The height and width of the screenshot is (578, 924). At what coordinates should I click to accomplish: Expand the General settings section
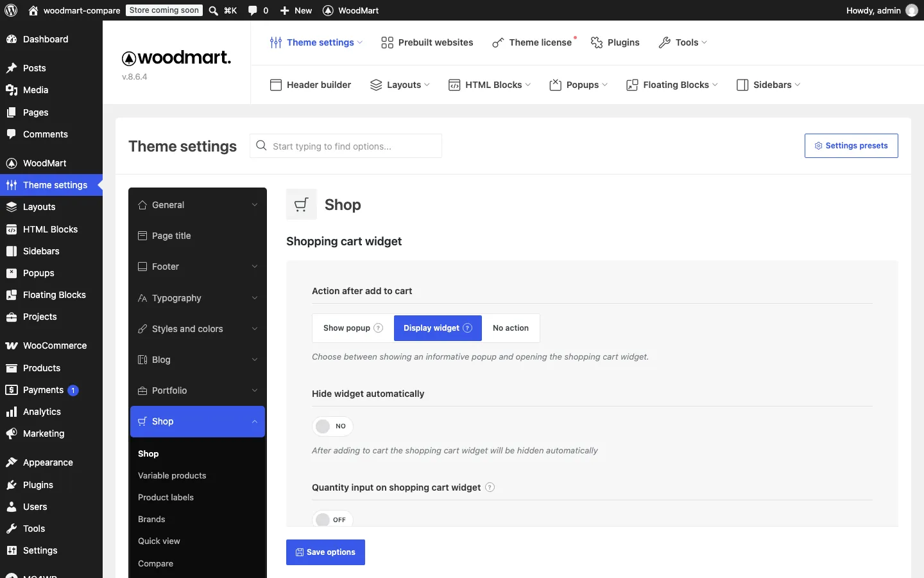198,205
